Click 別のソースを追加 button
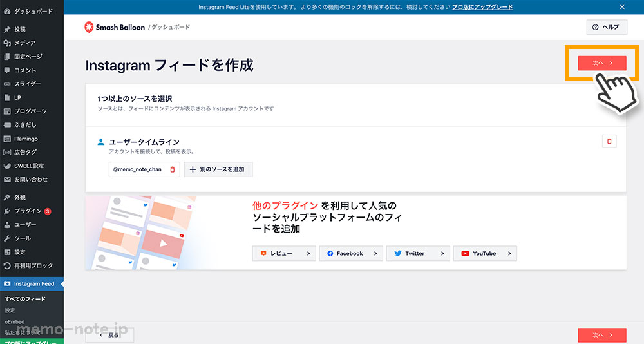 click(218, 169)
